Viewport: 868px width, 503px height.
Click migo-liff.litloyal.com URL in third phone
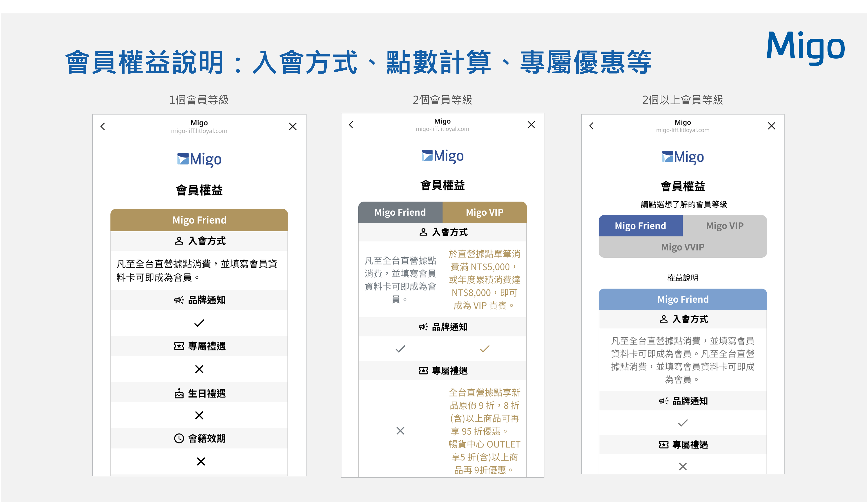click(683, 130)
